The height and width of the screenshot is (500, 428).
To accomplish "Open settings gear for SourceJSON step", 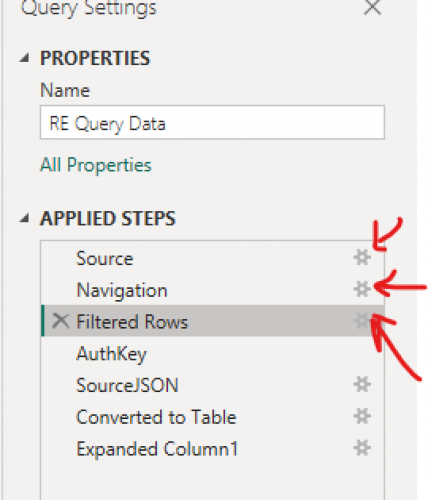I will pyautogui.click(x=362, y=385).
